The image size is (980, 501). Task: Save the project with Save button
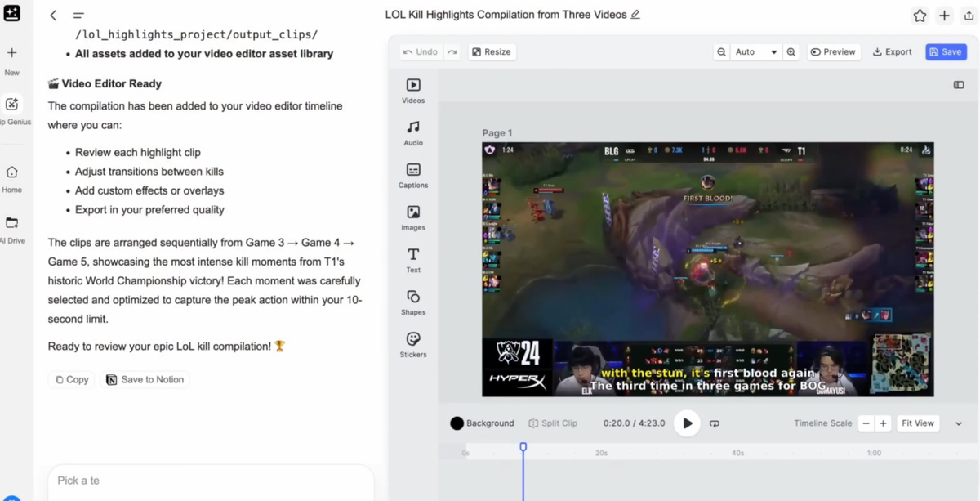point(946,51)
